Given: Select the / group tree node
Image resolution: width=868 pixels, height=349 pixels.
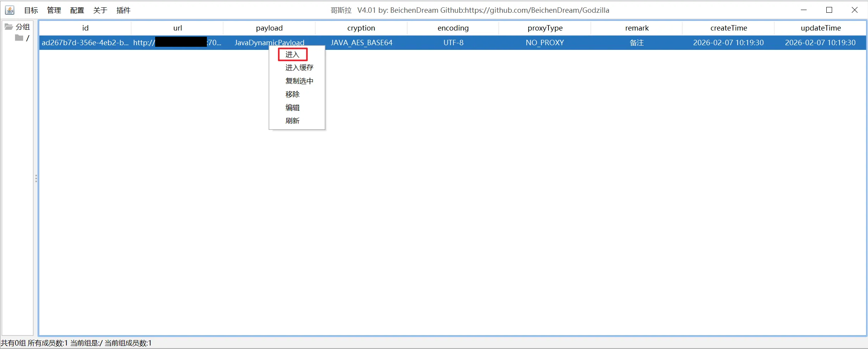Looking at the screenshot, I should coord(28,38).
